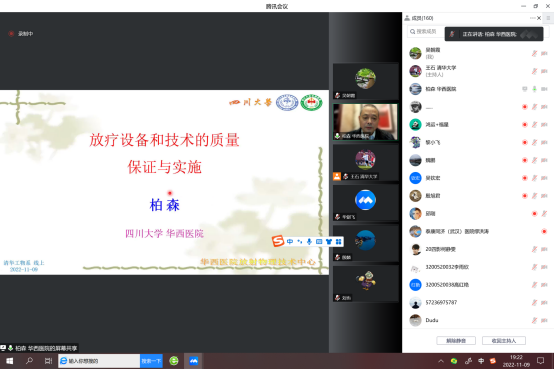
Task: Open the Sogou toolbar skin shirt icon
Action: click(329, 241)
